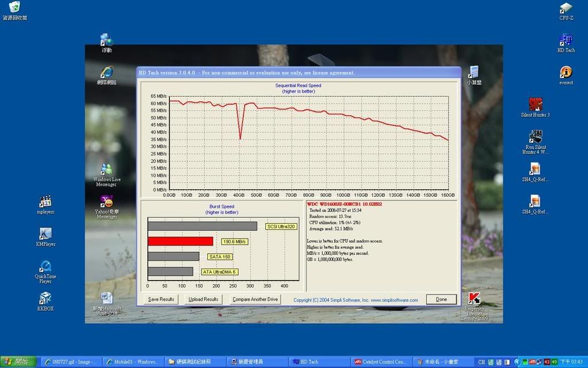Switch to Mobile01 Windows taskbar item
588x368 pixels.
[x=132, y=362]
